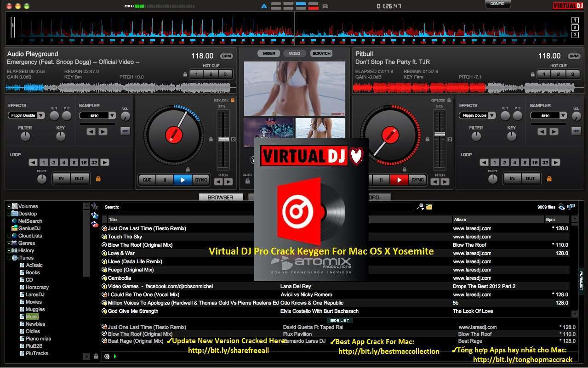Click left deck hot cue 1

coord(196,74)
